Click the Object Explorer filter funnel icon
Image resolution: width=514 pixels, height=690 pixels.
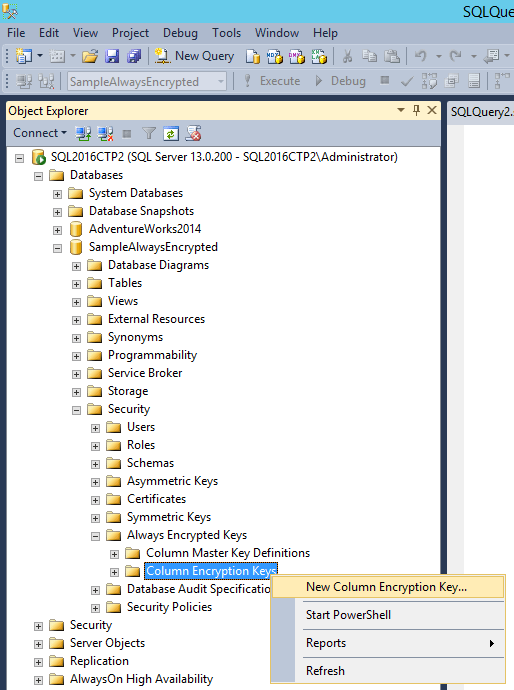(x=149, y=133)
